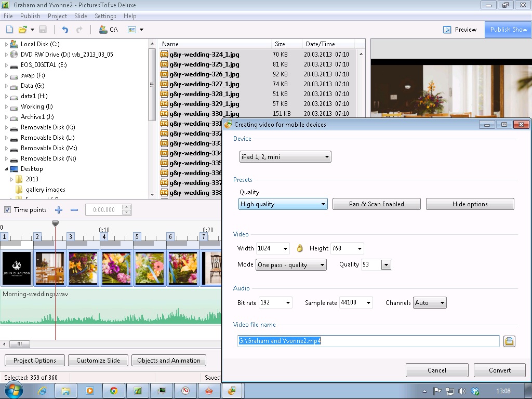Remove time point with minus icon
The width and height of the screenshot is (532, 399).
click(x=74, y=210)
